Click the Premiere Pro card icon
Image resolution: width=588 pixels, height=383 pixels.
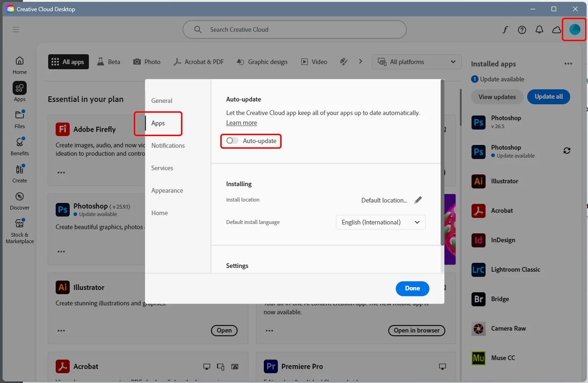tap(271, 367)
